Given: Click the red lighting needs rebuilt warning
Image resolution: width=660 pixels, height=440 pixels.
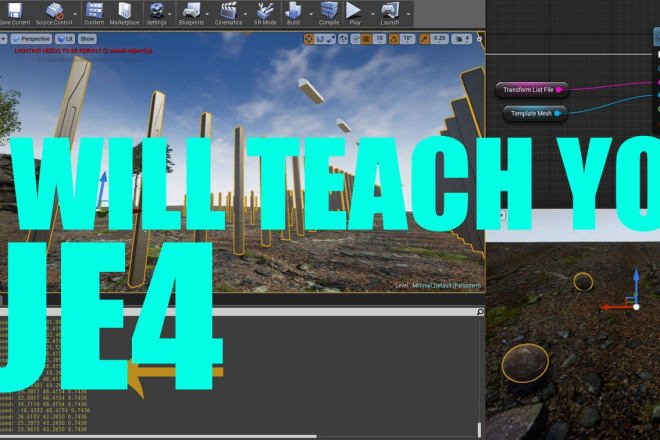Looking at the screenshot, I should click(x=83, y=51).
